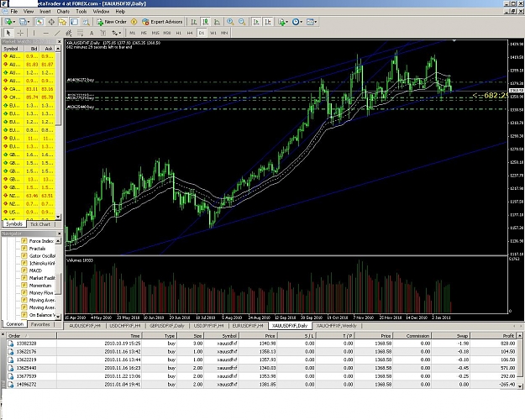Open the arrows objects dropdown
This screenshot has height=420, width=525.
coord(116,33)
